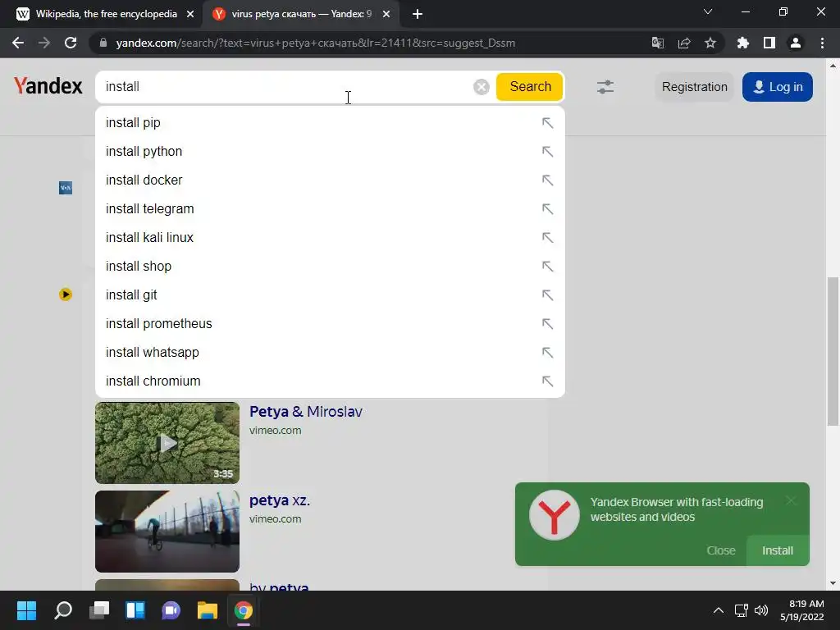Open a new browser tab

[x=418, y=15]
